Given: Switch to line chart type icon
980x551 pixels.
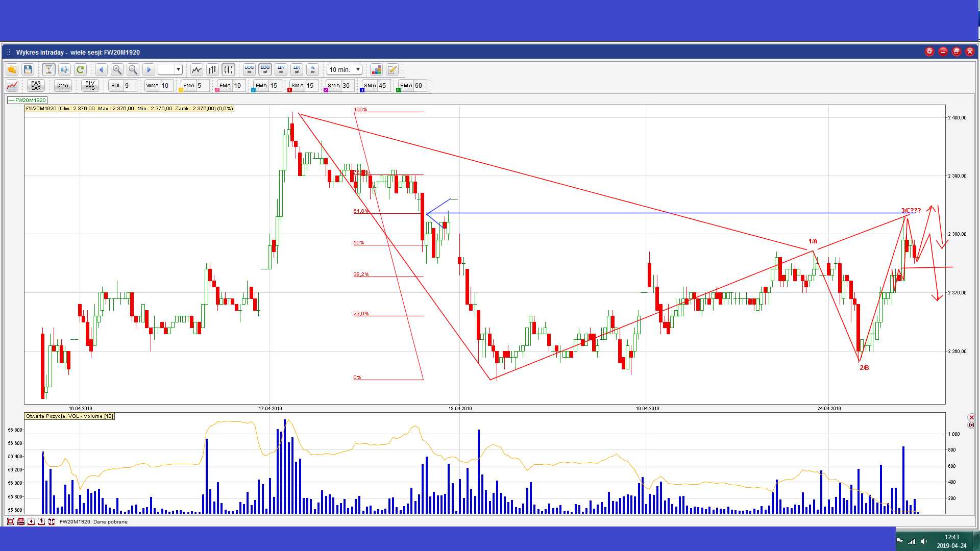Looking at the screenshot, I should tap(197, 70).
